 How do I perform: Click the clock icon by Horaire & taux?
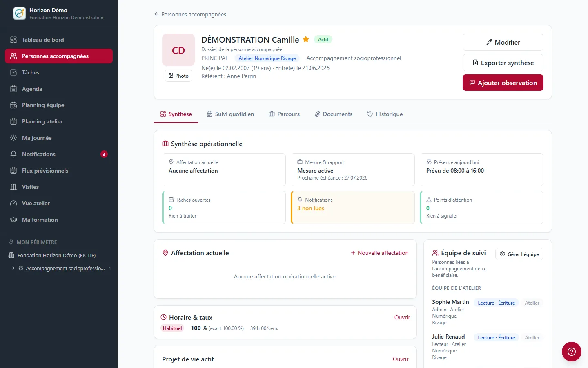coord(164,317)
